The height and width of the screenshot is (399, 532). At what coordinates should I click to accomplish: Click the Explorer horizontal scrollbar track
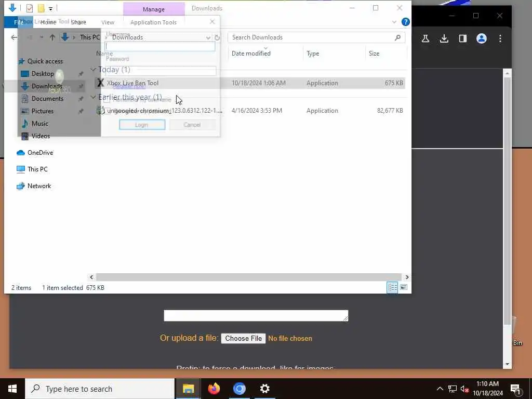pyautogui.click(x=249, y=277)
